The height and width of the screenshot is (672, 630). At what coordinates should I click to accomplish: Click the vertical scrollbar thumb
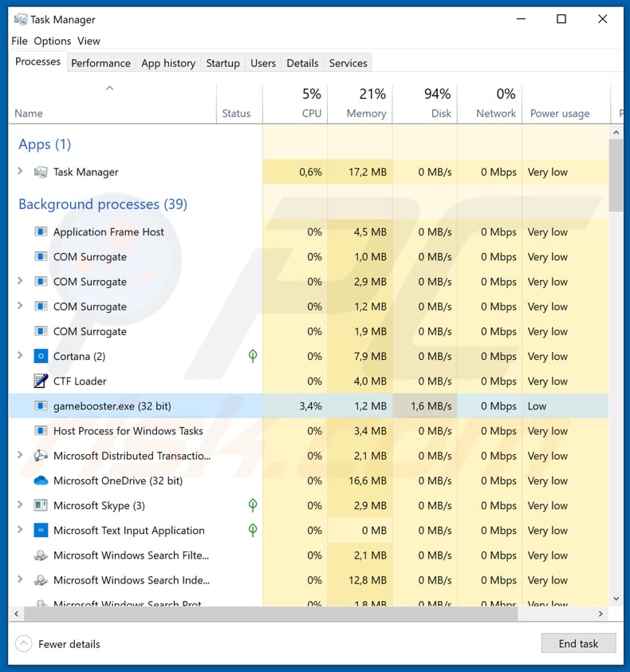tap(616, 175)
